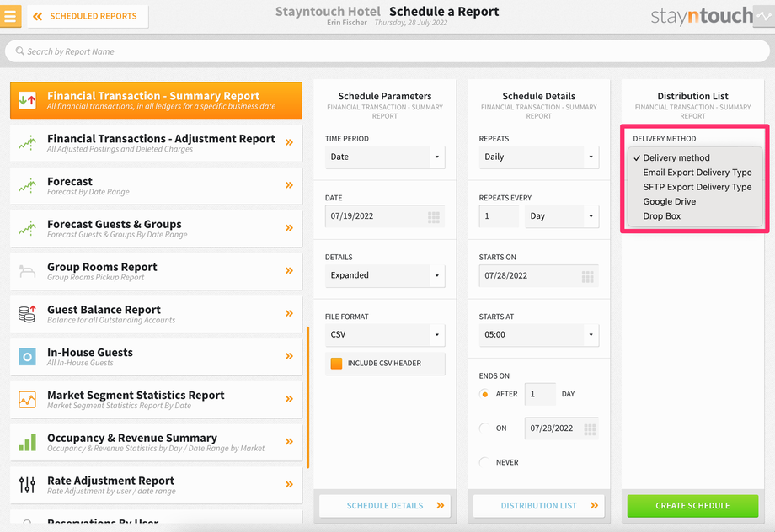775x532 pixels.
Task: Open the calendar picker for Date field
Action: coord(434,217)
